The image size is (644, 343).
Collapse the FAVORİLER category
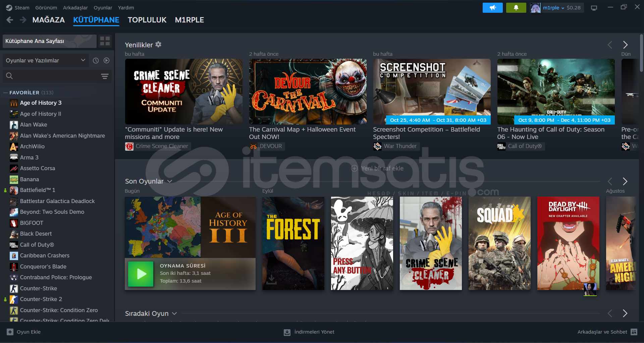pyautogui.click(x=5, y=93)
